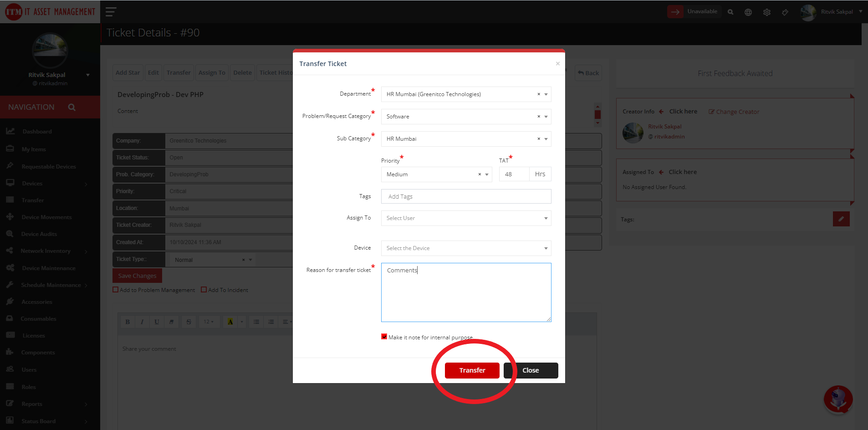Image resolution: width=868 pixels, height=430 pixels.
Task: Close Transfer Ticket dialog with X
Action: coord(558,64)
